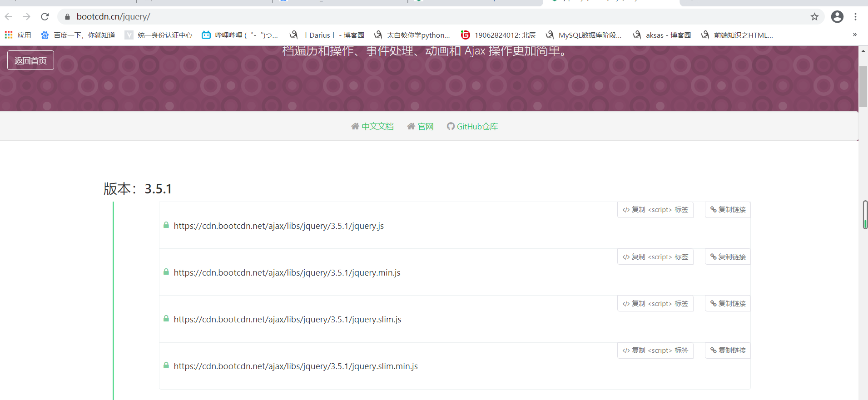Copy link for jquery.js
This screenshot has height=400, width=868.
pyautogui.click(x=728, y=210)
